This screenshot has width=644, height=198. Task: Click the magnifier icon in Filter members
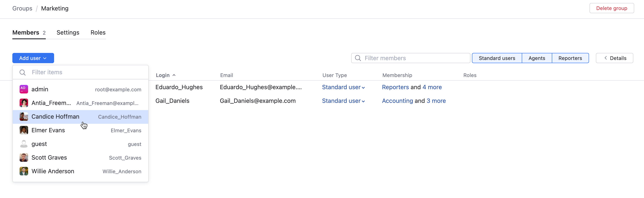tap(358, 58)
